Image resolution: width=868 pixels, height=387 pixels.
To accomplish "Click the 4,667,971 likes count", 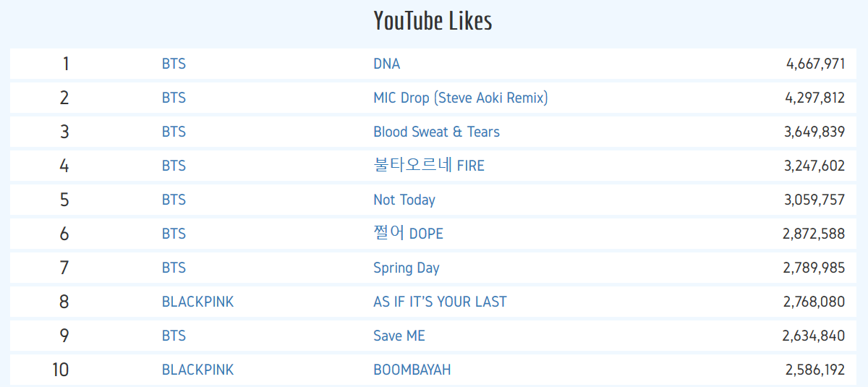I will click(815, 64).
